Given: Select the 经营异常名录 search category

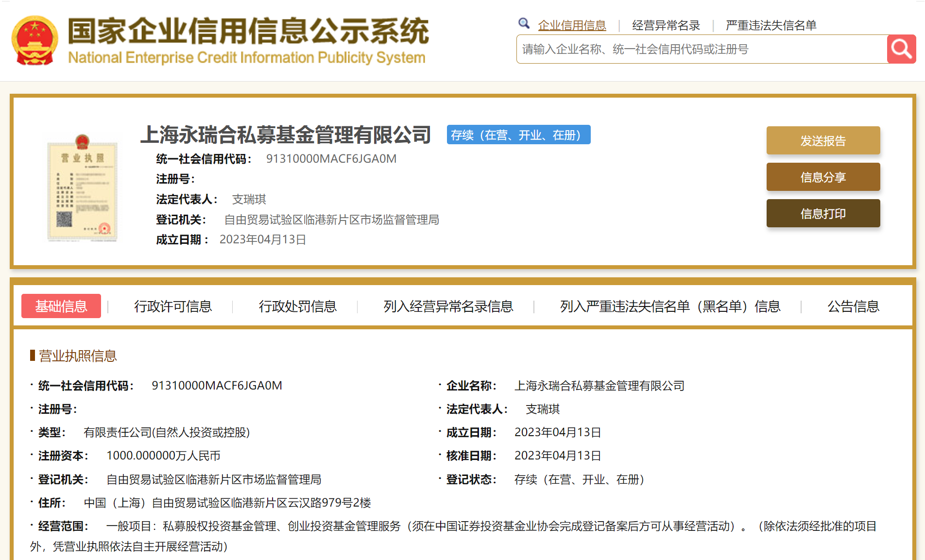Looking at the screenshot, I should coord(666,25).
